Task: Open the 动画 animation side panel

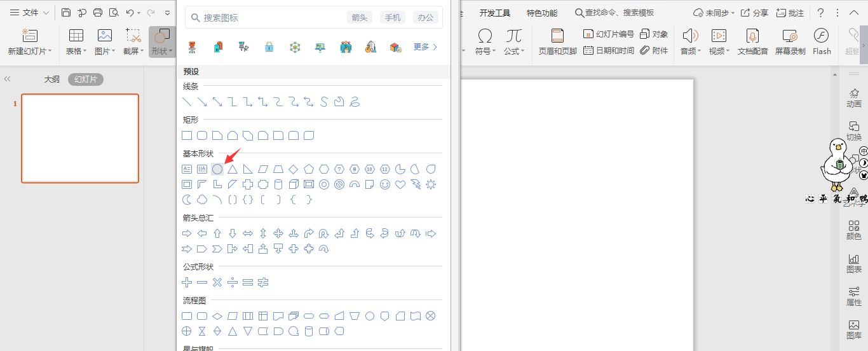Action: (854, 98)
